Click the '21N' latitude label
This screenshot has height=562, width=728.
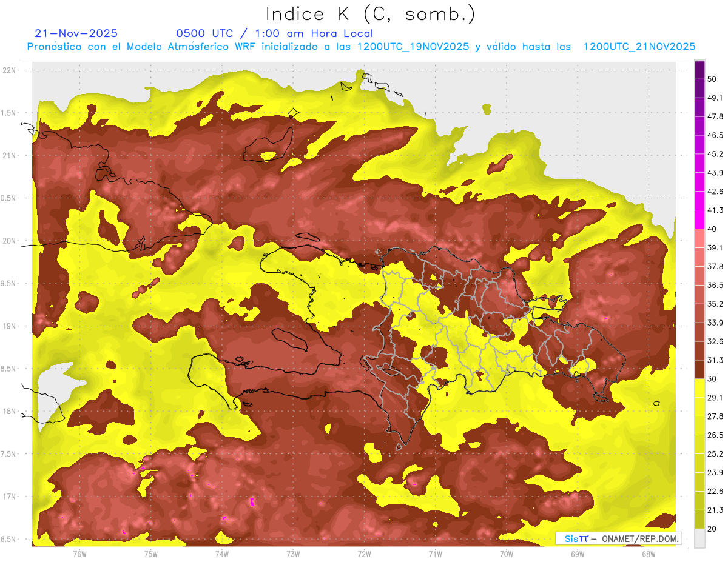[10, 155]
